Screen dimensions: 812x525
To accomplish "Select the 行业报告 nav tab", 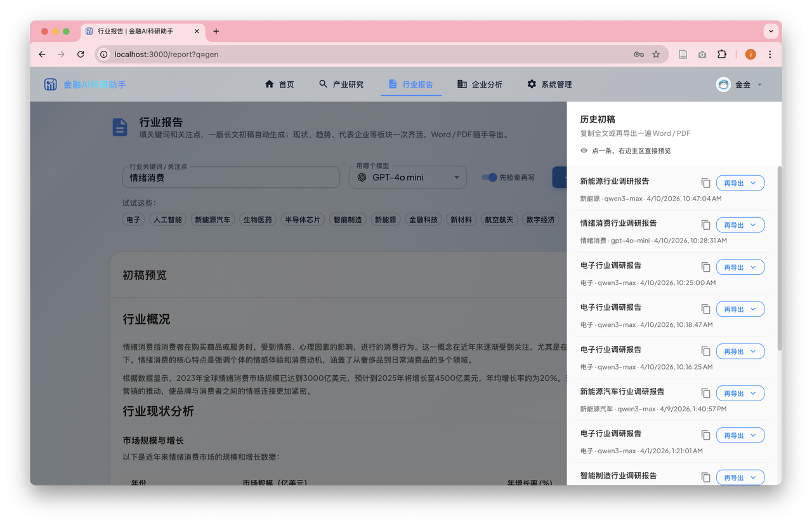I will tap(411, 84).
